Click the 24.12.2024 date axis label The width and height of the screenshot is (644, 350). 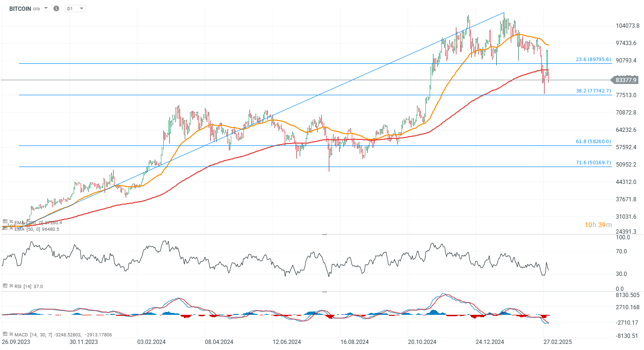(x=490, y=342)
